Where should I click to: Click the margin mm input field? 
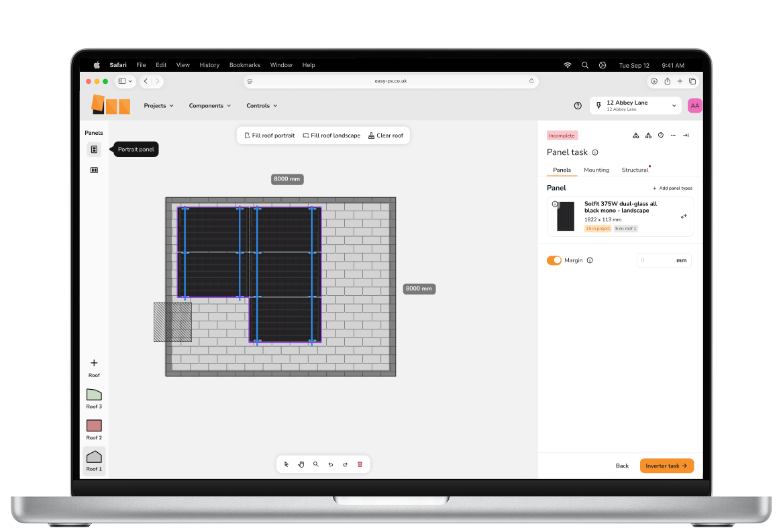656,260
